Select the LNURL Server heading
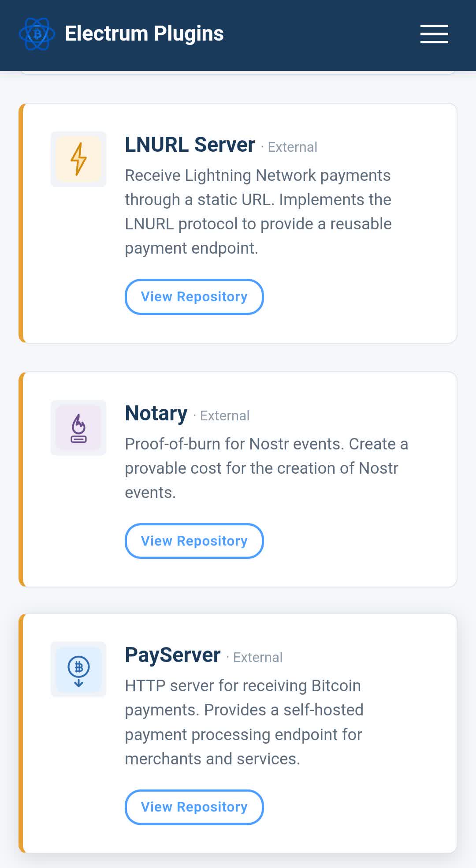This screenshot has width=476, height=868. tap(190, 145)
